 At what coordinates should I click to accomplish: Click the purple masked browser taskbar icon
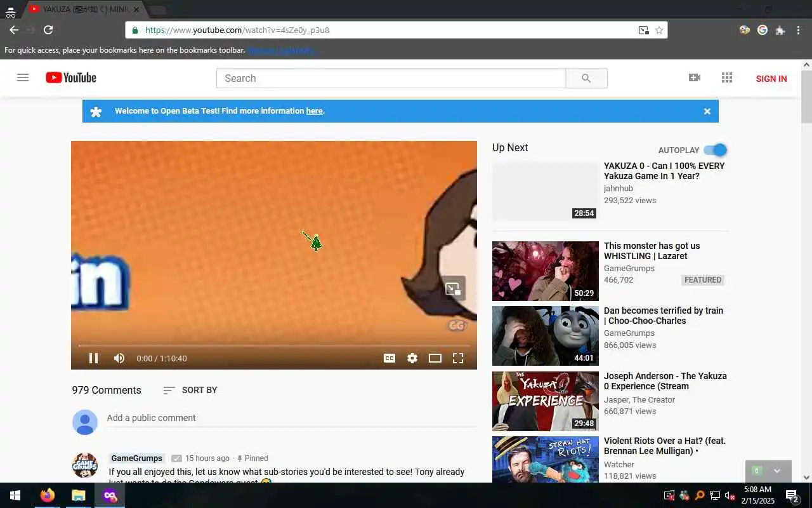pos(110,495)
